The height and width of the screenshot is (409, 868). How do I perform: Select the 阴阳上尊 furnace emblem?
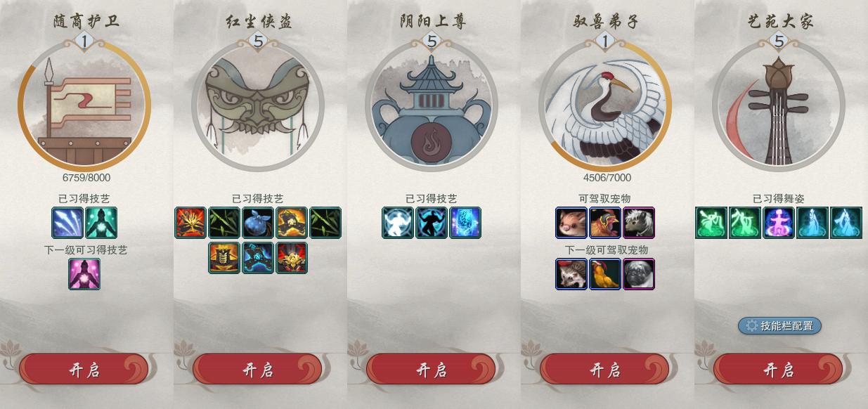(432, 105)
